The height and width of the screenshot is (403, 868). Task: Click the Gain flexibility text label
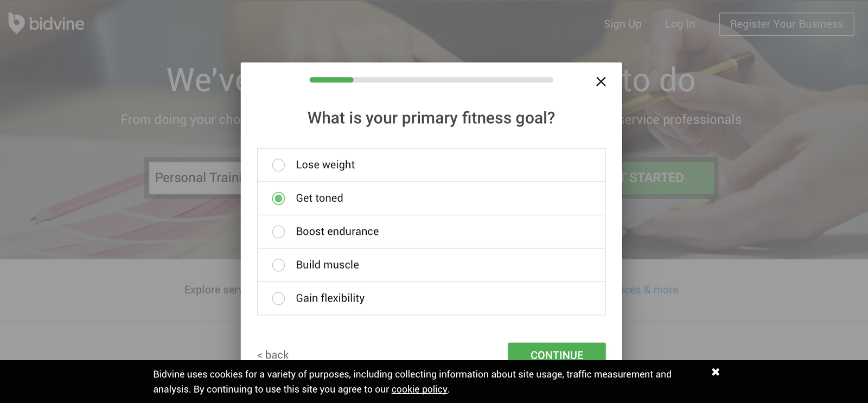(x=330, y=298)
